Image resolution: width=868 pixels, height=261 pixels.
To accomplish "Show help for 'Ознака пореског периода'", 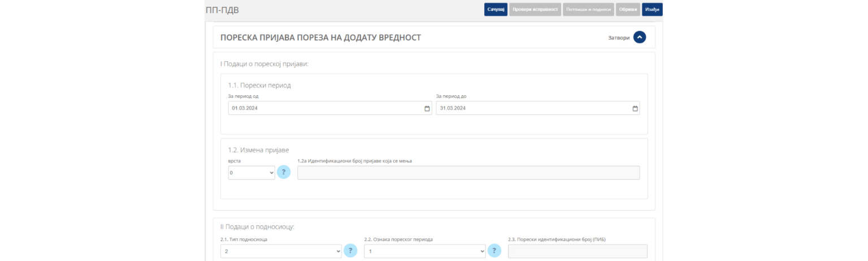I will tap(494, 251).
